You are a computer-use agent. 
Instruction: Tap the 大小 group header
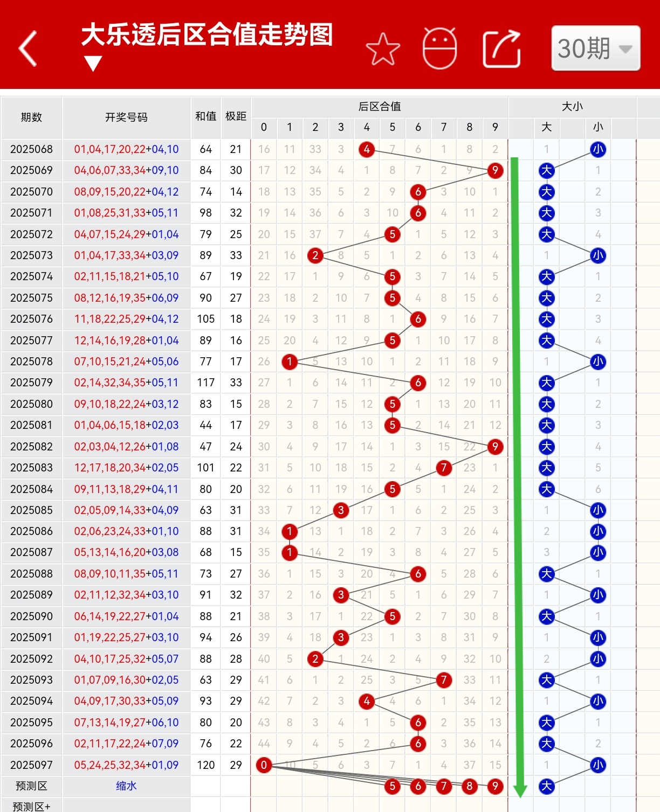tap(572, 107)
